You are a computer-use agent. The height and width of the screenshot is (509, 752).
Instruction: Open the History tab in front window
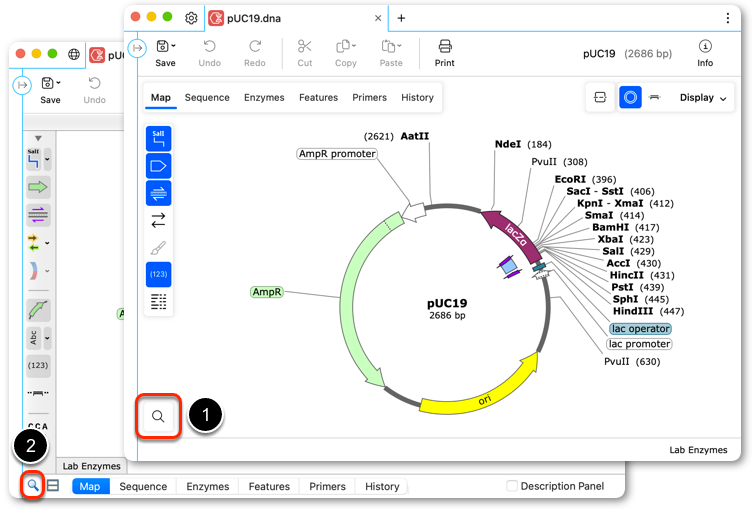[417, 97]
